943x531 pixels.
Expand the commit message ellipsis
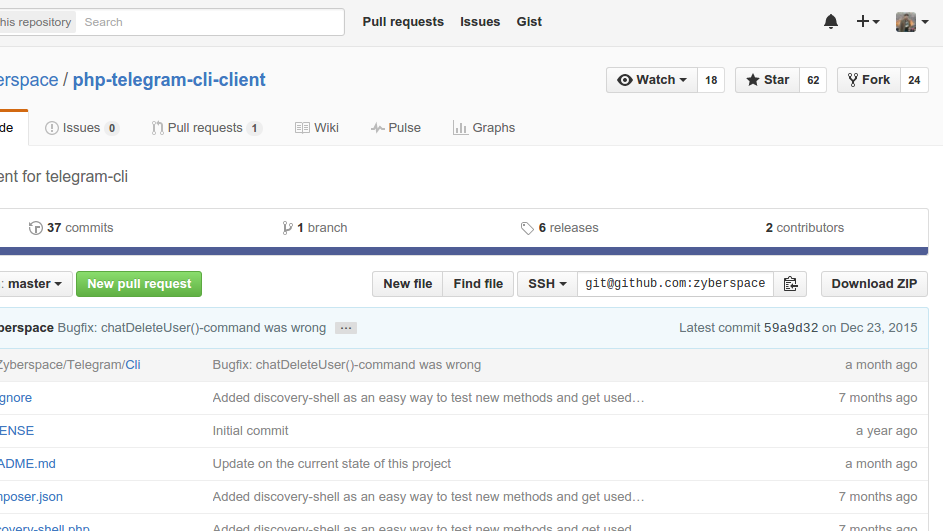pyautogui.click(x=346, y=328)
